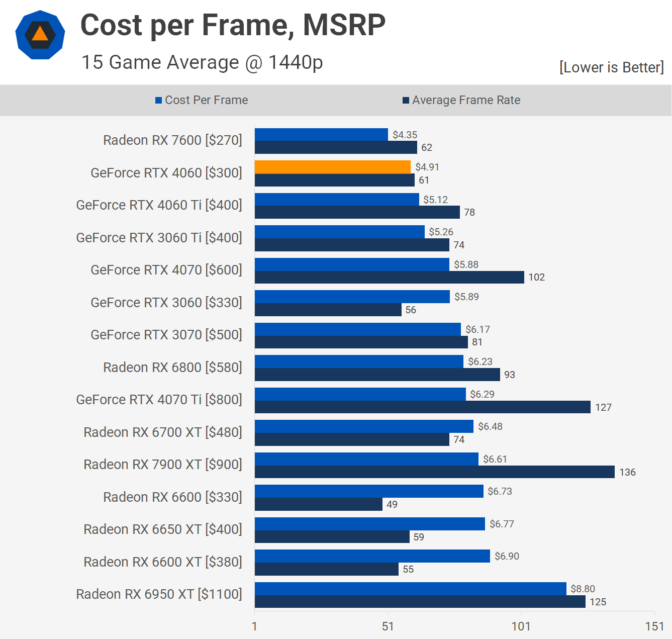Click the Cost Per Frame legend swatch
This screenshot has width=672, height=639.
[158, 100]
